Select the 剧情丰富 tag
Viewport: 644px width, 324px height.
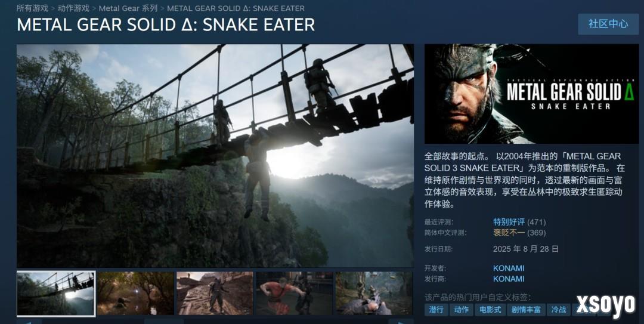tap(526, 310)
